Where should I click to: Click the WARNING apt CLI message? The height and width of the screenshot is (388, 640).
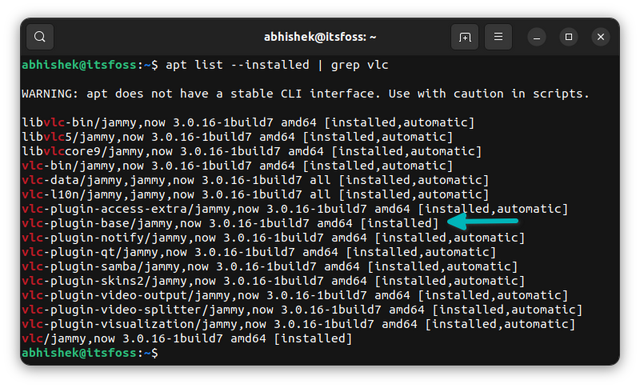(305, 94)
